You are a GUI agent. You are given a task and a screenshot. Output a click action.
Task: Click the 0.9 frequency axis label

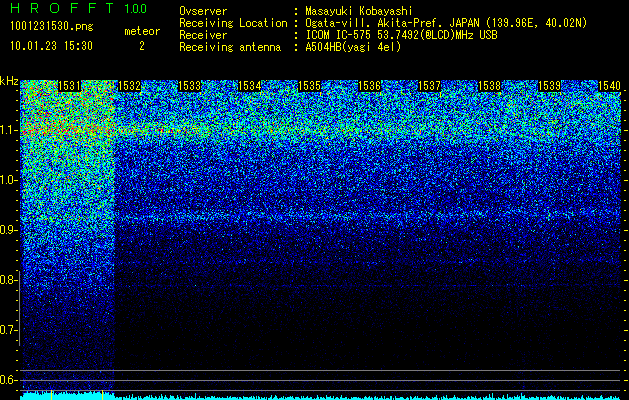tap(9, 230)
